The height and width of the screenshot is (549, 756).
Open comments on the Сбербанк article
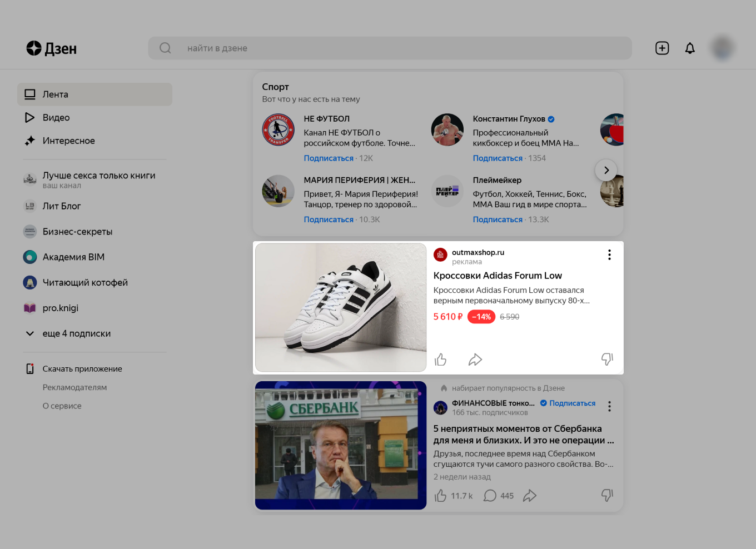[490, 496]
